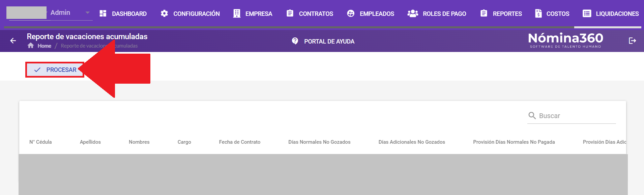
Task: Click the Reportes clipboard icon
Action: coord(484,13)
